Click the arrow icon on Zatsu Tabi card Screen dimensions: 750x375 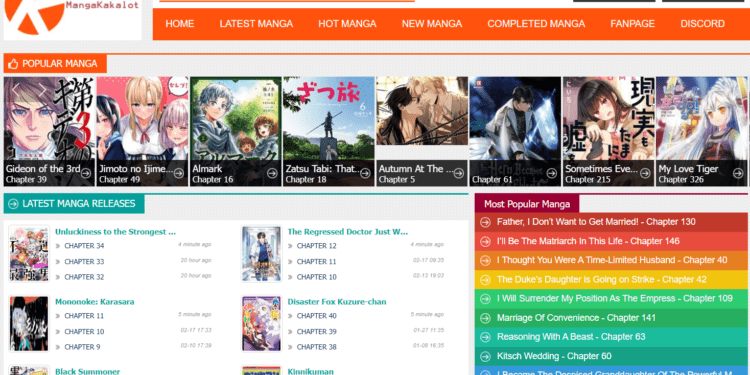365,173
